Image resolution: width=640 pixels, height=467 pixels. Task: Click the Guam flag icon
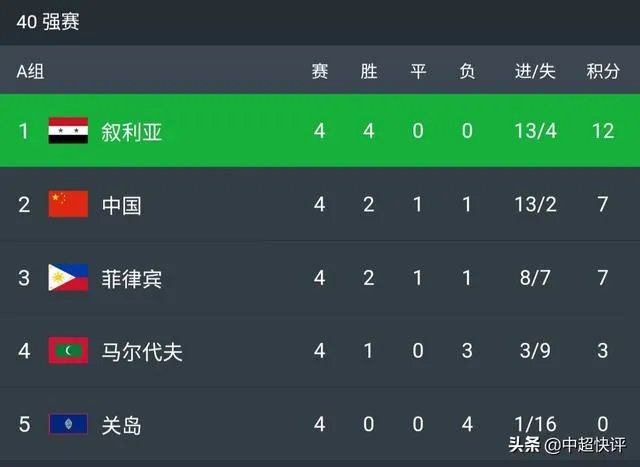click(68, 424)
